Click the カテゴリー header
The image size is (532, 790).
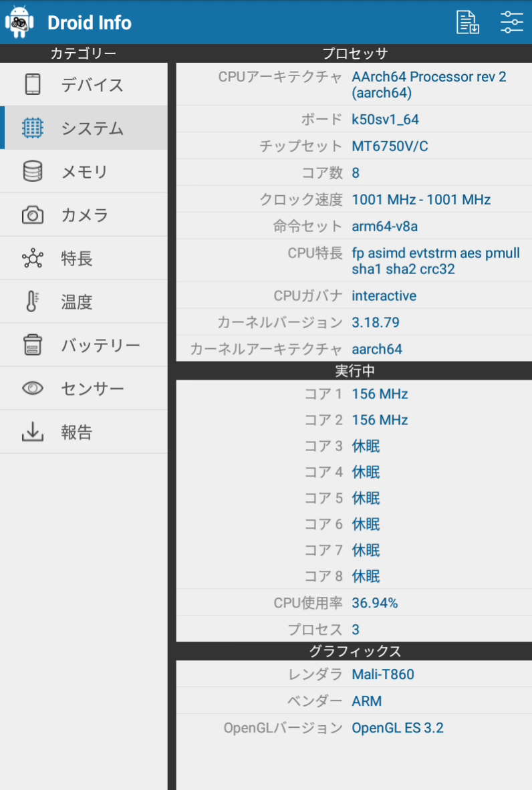click(x=83, y=53)
